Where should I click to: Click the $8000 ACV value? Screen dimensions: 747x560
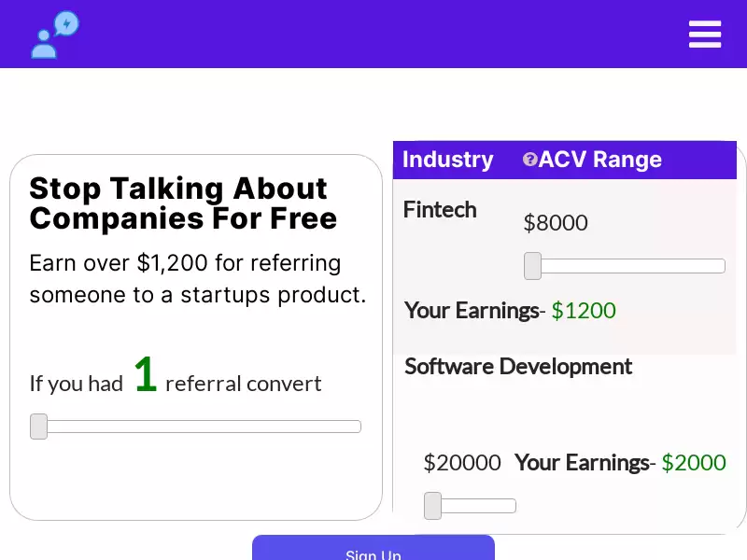(x=556, y=223)
